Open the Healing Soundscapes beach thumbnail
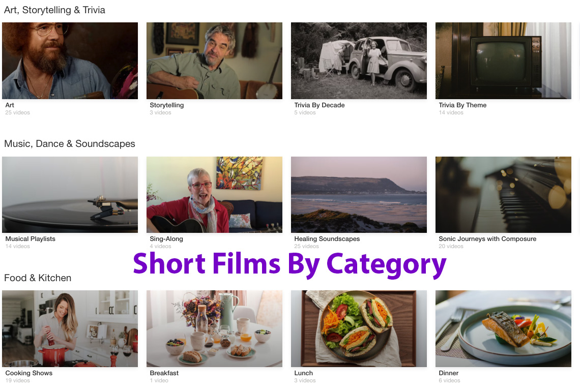This screenshot has height=392, width=580. click(359, 195)
